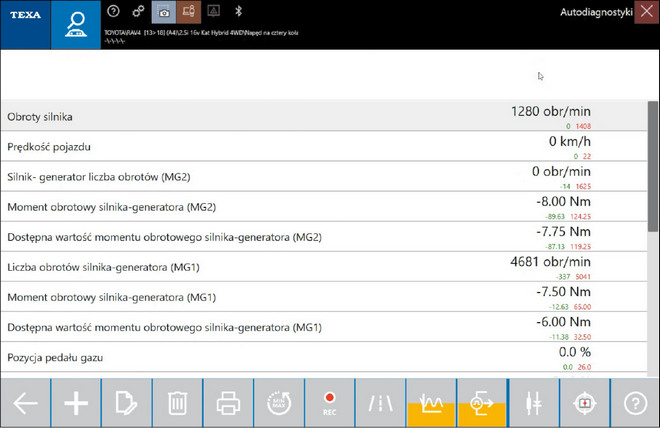Click the Bluetooth status icon
The image size is (660, 428).
click(x=238, y=12)
